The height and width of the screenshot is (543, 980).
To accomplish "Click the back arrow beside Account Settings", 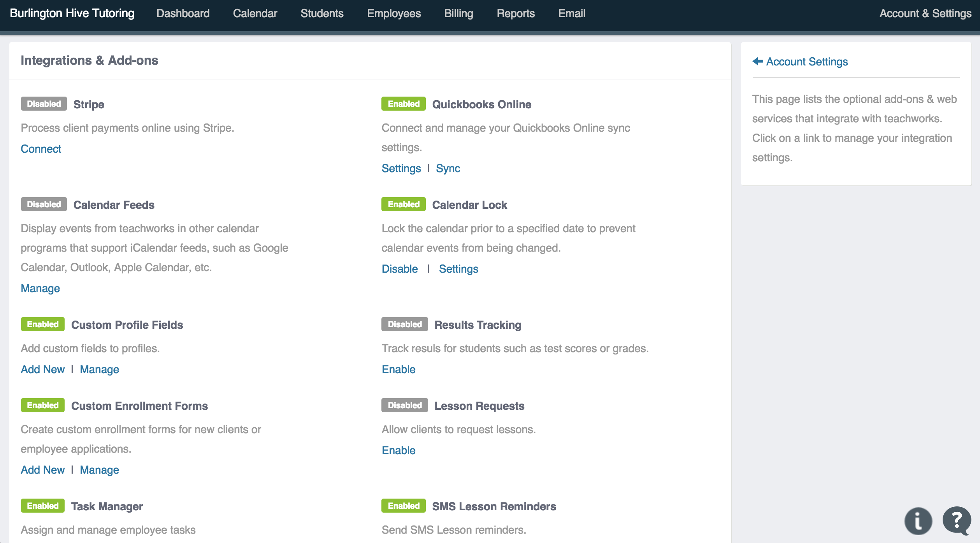I will tap(758, 61).
